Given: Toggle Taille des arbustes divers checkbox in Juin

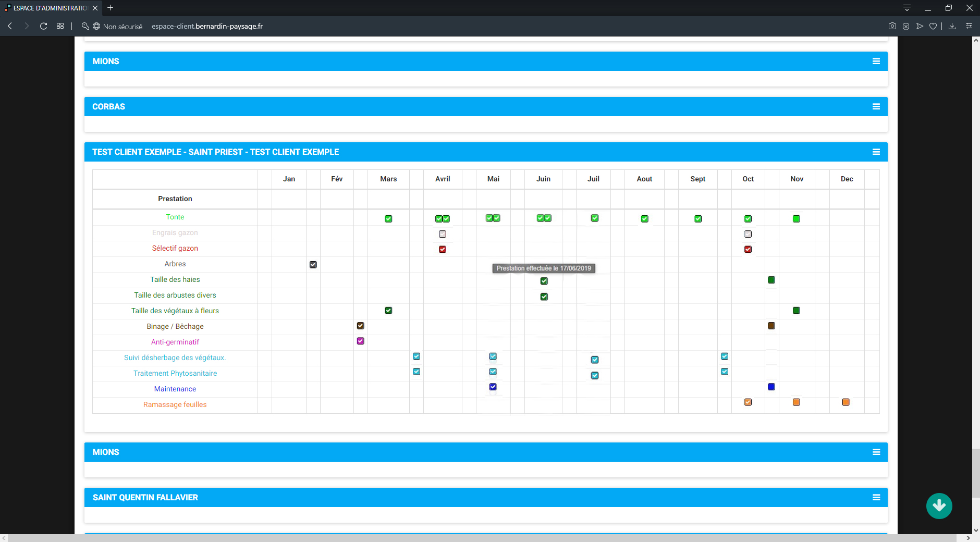Looking at the screenshot, I should [x=544, y=297].
